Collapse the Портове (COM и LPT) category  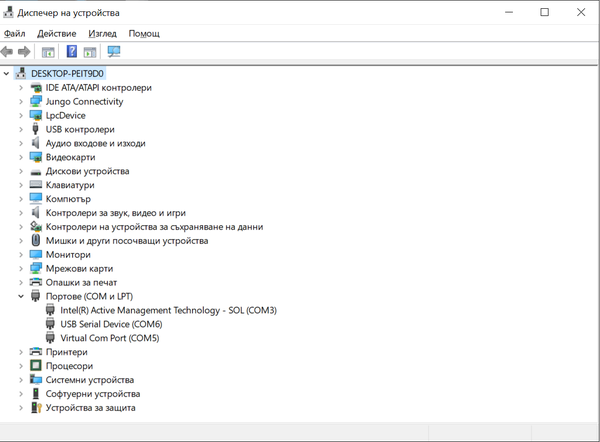click(x=21, y=296)
